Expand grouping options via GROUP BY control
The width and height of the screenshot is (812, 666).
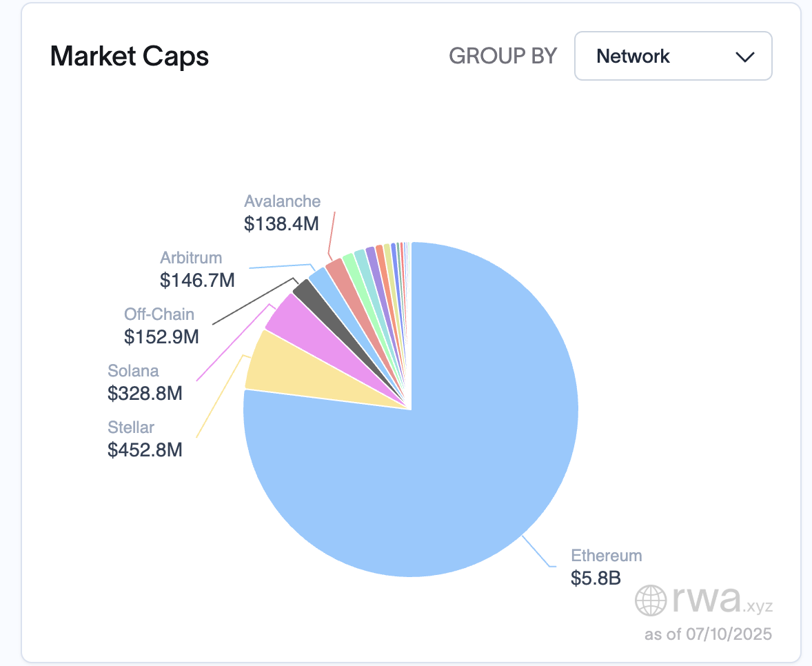click(672, 56)
